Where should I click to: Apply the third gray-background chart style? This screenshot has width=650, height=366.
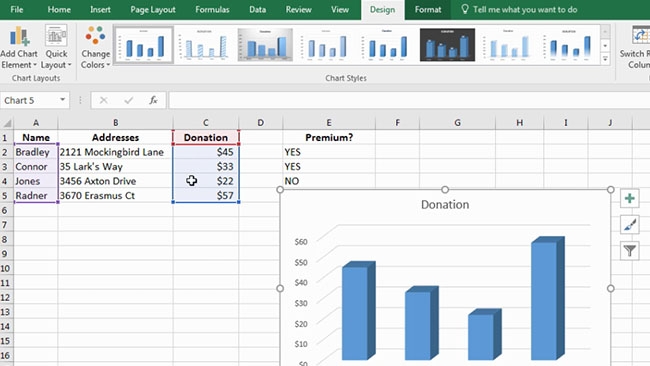tap(265, 45)
